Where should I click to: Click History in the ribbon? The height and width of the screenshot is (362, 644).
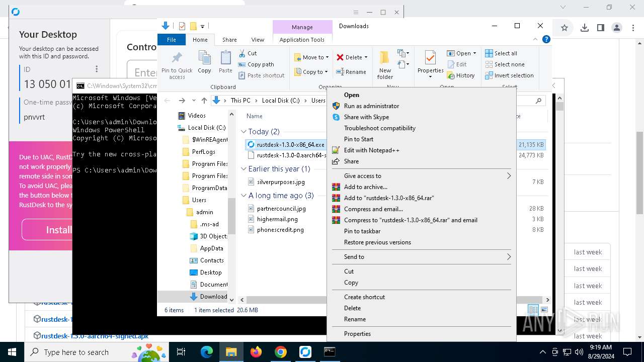pos(460,75)
